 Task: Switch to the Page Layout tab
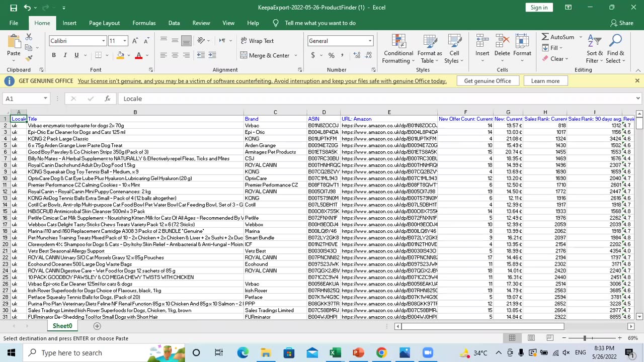[104, 23]
